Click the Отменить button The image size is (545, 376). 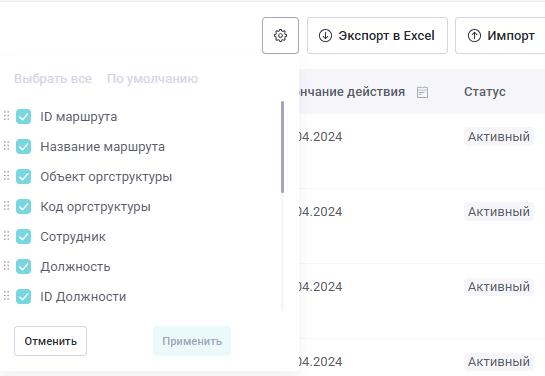tap(50, 341)
